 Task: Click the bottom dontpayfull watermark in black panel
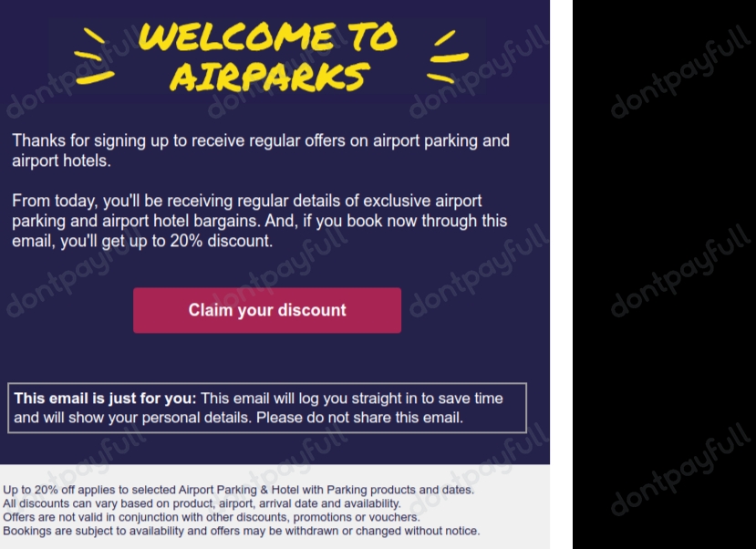681,469
